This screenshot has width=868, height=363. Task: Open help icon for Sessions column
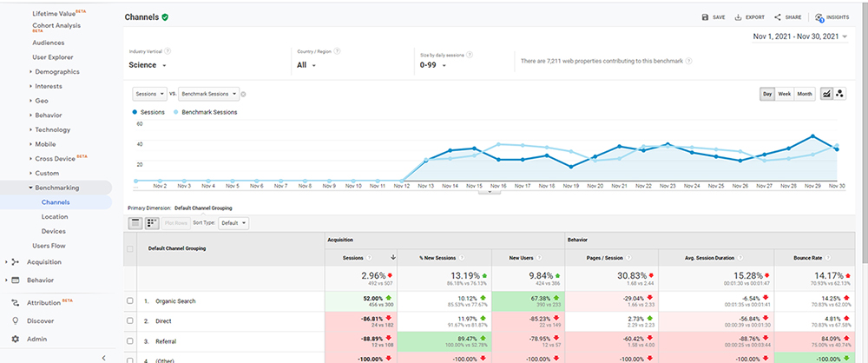369,257
